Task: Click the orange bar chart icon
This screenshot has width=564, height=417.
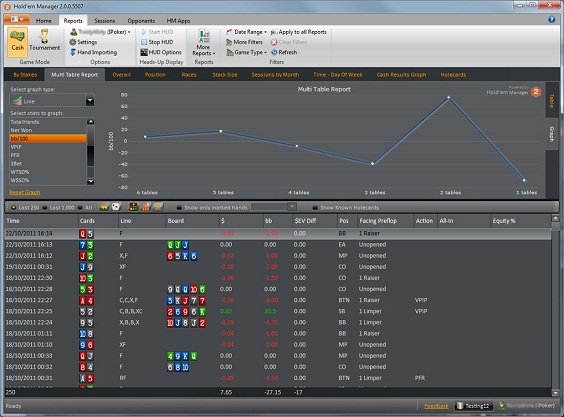Action: 146,207
